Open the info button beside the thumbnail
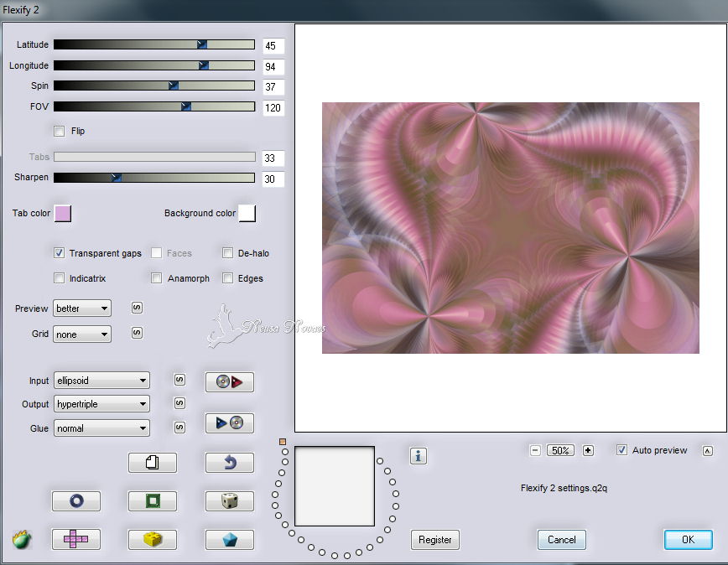Image resolution: width=728 pixels, height=565 pixels. pos(419,456)
